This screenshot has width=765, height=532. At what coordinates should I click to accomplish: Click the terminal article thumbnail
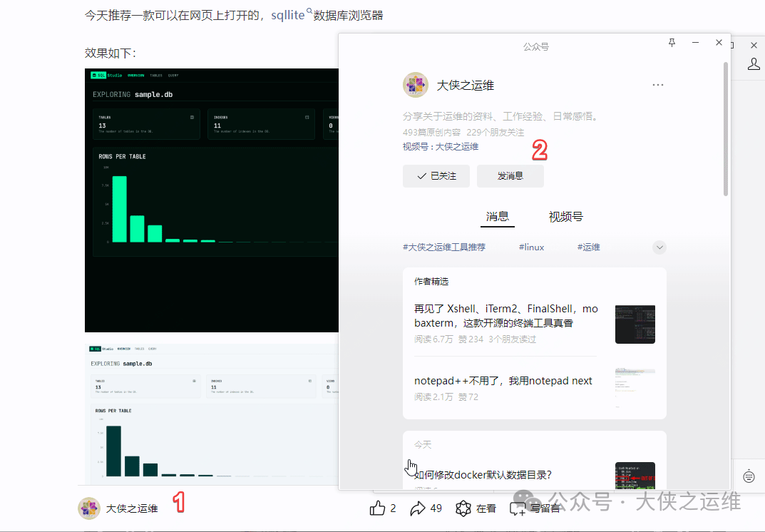[635, 324]
